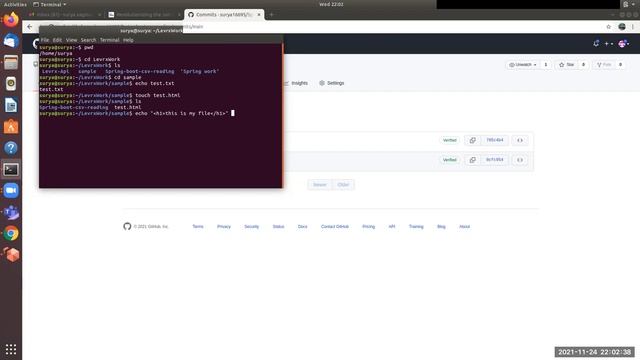Image resolution: width=640 pixels, height=360 pixels.
Task: Click the GitHub logo in footer
Action: pos(127,226)
